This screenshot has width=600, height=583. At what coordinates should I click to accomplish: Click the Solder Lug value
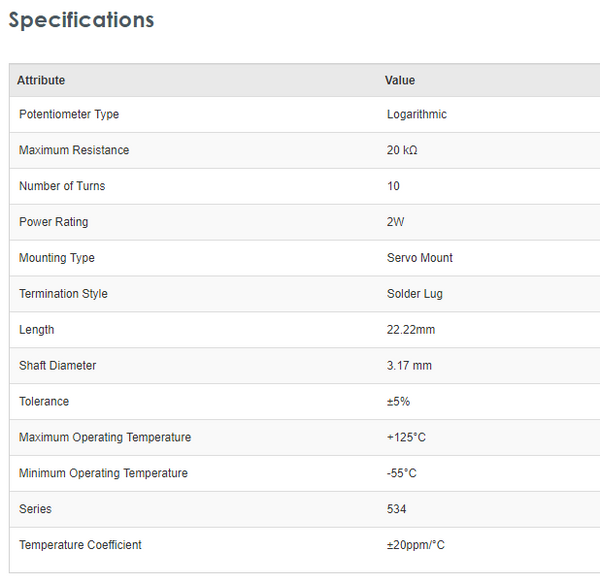pyautogui.click(x=415, y=294)
